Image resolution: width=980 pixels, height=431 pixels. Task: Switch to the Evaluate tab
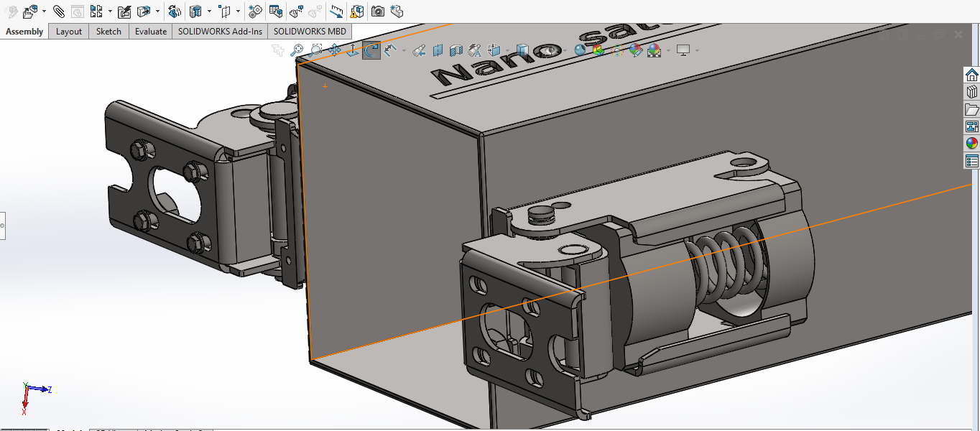[151, 32]
